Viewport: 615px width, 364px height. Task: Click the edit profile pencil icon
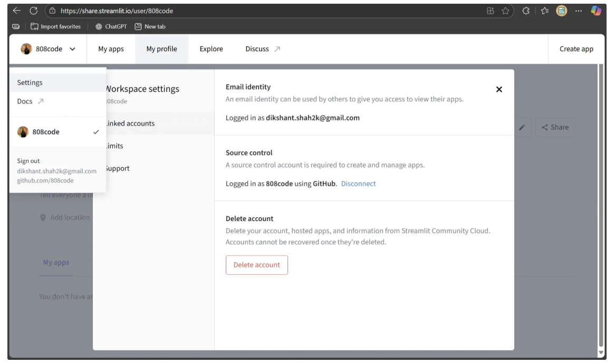coord(522,127)
